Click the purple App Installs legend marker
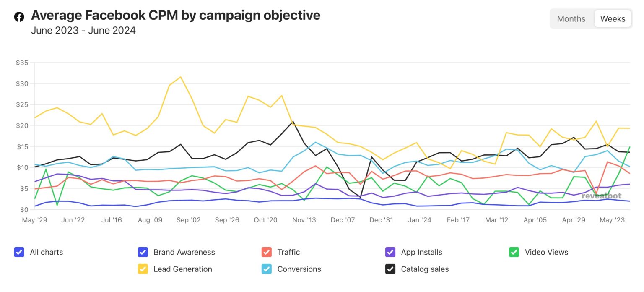Image resolution: width=644 pixels, height=292 pixels. coord(390,252)
